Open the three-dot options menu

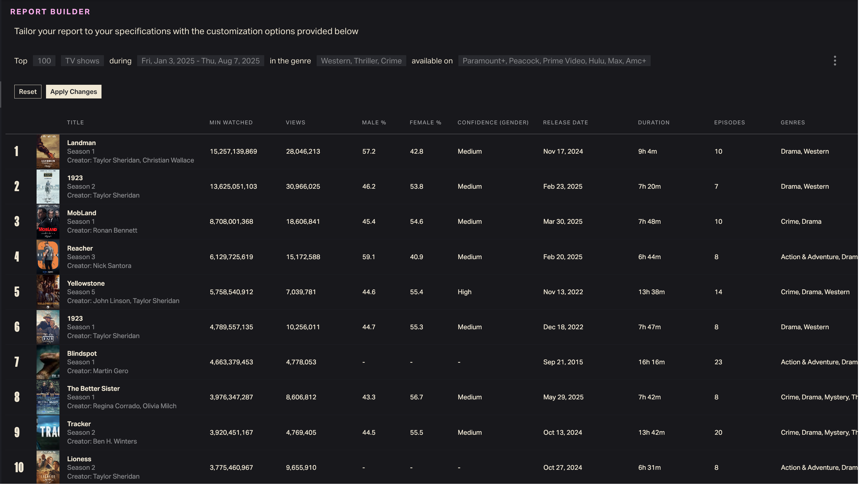[x=835, y=61]
